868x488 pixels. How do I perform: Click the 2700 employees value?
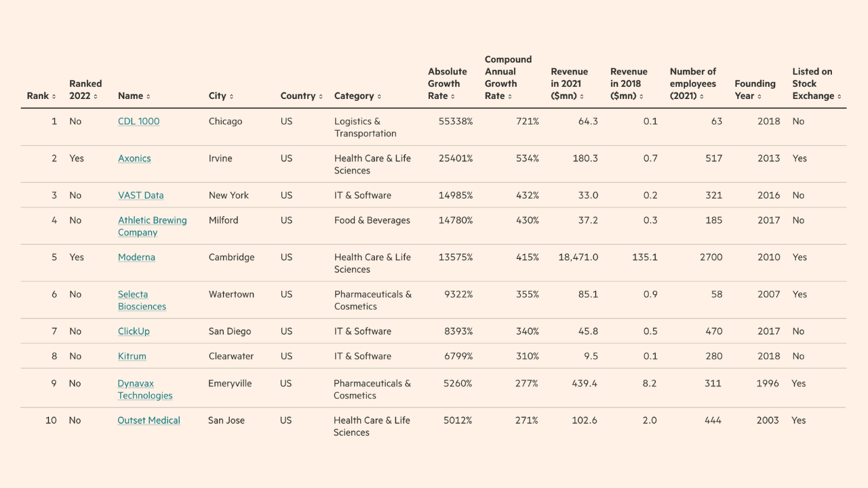(711, 258)
